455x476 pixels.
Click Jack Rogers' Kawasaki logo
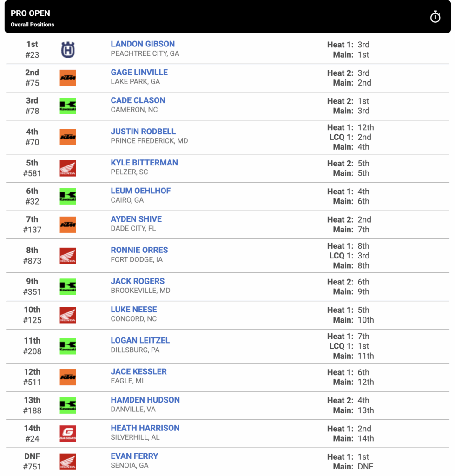(68, 286)
